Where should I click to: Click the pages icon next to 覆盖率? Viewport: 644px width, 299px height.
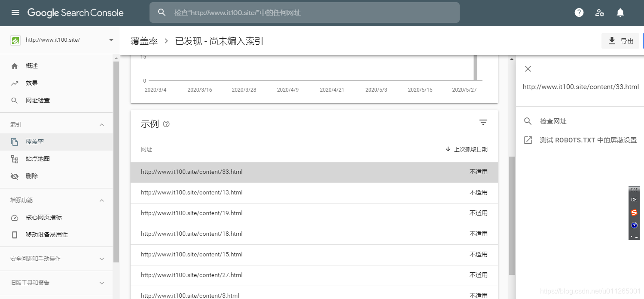click(x=15, y=142)
